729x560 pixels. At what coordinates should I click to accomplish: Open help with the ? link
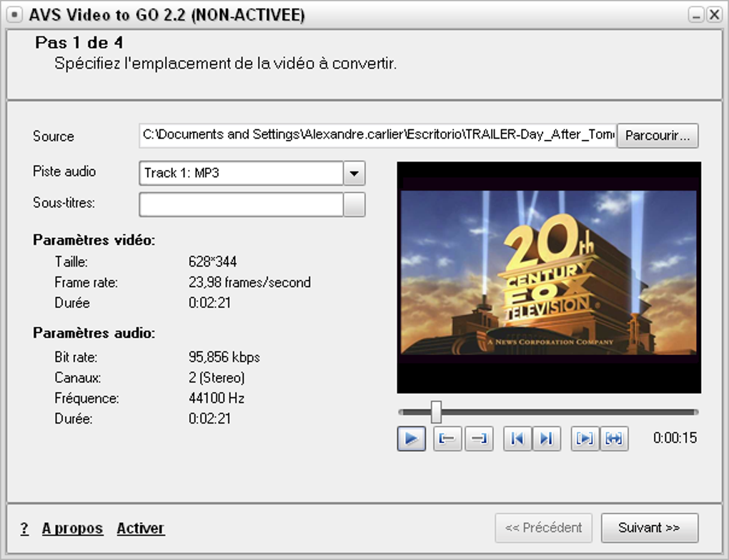coord(24,529)
